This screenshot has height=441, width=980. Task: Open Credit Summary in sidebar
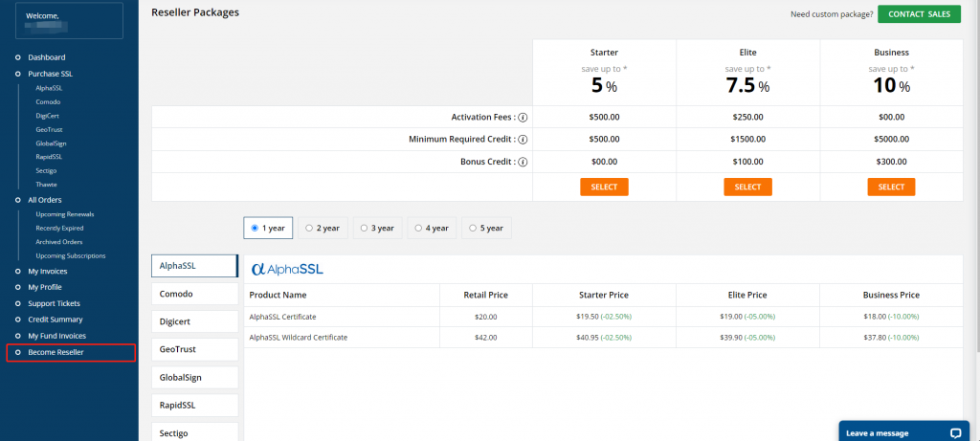coord(55,320)
